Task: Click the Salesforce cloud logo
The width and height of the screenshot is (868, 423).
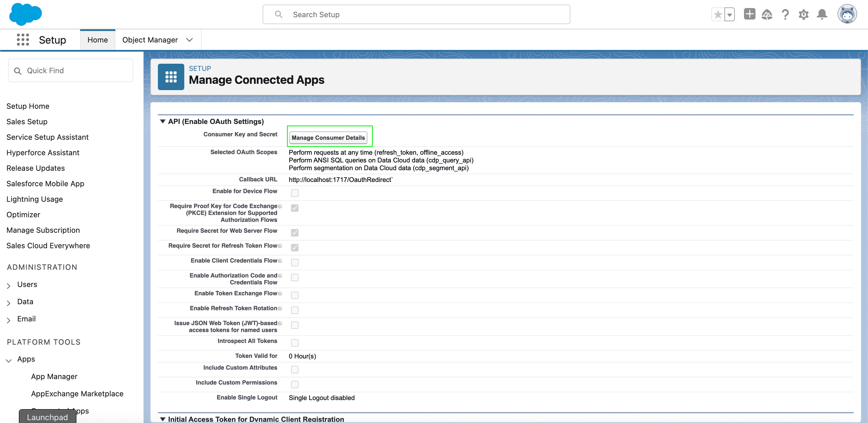Action: tap(25, 14)
